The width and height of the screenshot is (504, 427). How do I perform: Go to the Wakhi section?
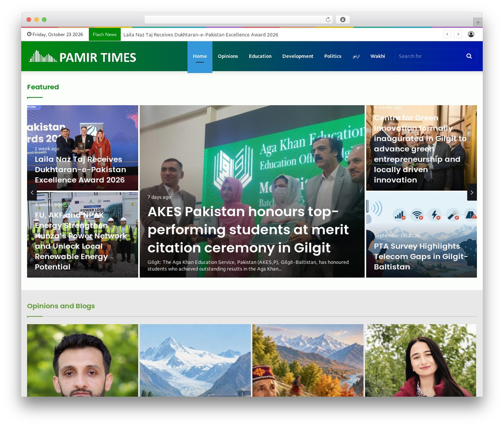(378, 56)
